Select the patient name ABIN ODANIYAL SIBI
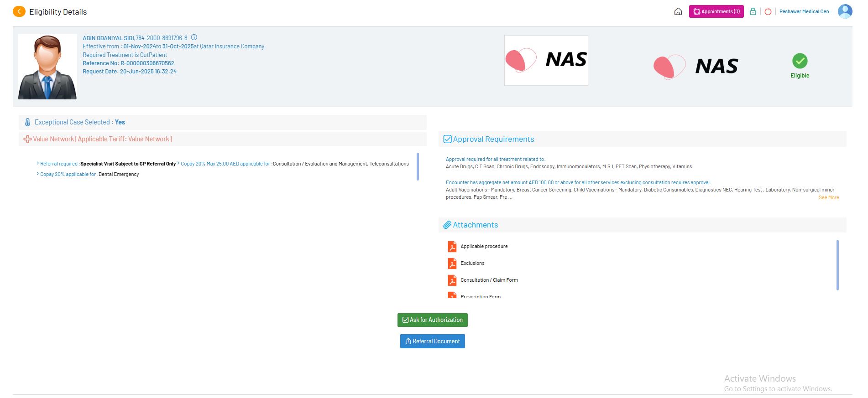This screenshot has height=398, width=868. point(109,38)
